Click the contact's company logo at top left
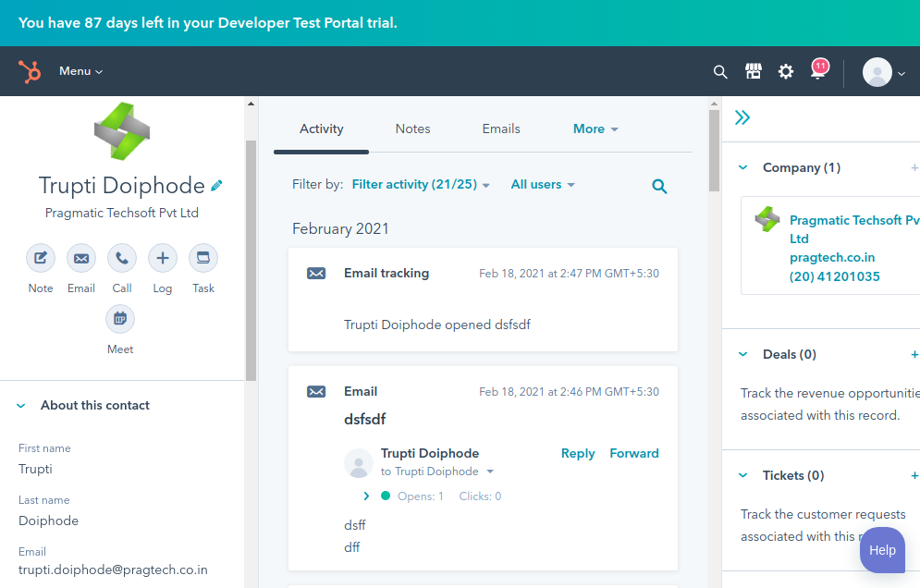920x588 pixels. pyautogui.click(x=122, y=131)
